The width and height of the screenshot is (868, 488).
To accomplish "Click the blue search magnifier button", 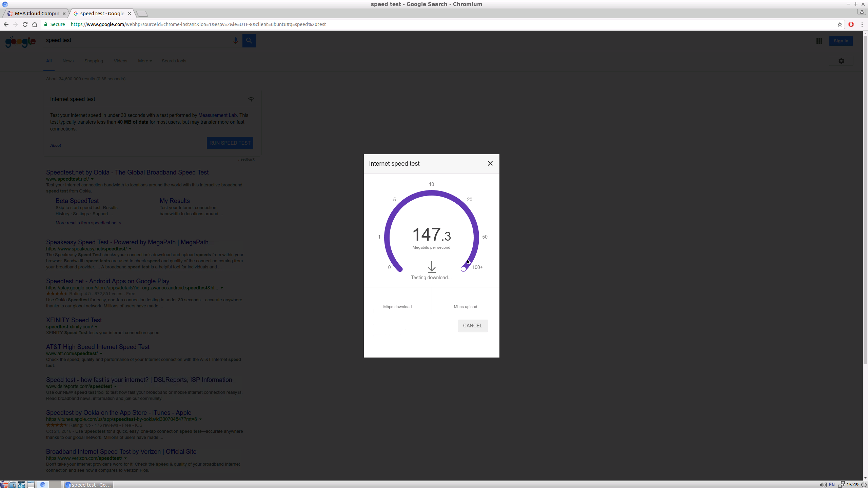I will click(x=249, y=41).
